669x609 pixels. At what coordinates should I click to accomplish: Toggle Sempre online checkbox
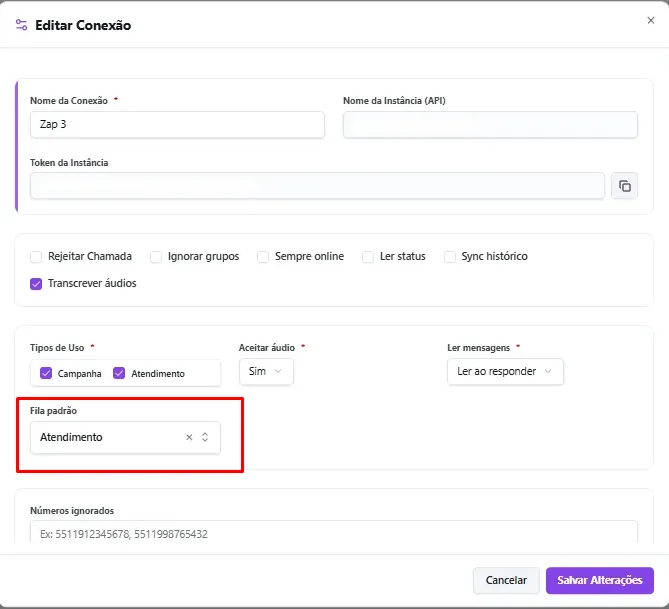pos(263,257)
